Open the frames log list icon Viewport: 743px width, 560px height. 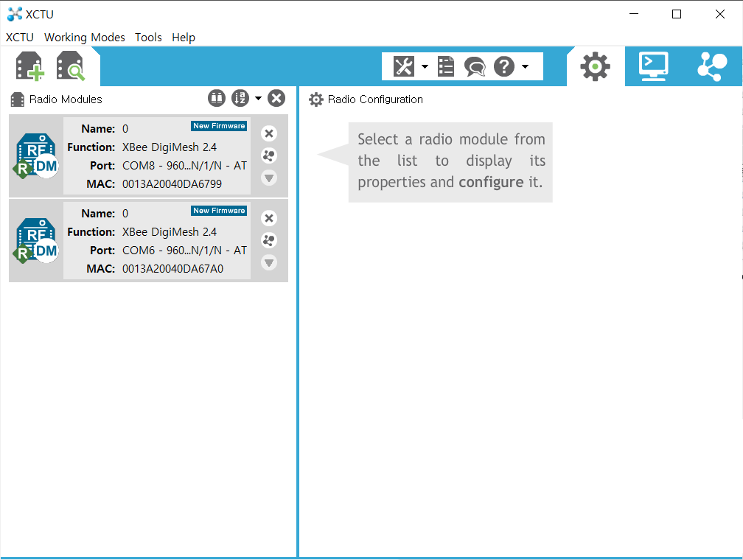tap(446, 66)
